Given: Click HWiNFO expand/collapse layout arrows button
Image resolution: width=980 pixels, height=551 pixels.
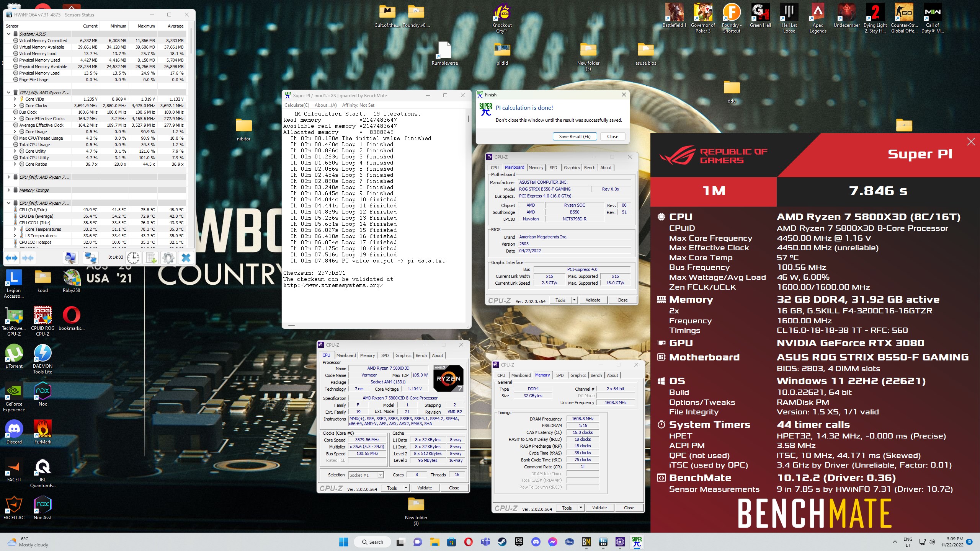Looking at the screenshot, I should coord(11,258).
